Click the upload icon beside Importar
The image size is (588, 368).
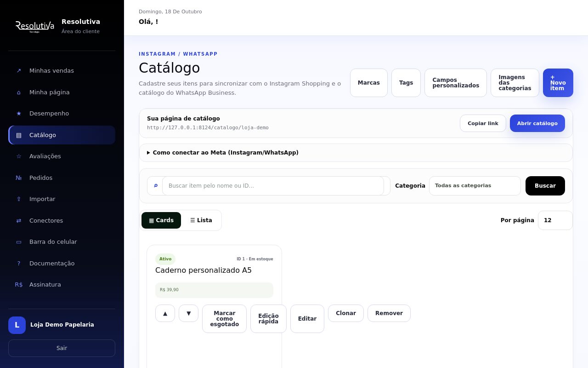tap(19, 199)
